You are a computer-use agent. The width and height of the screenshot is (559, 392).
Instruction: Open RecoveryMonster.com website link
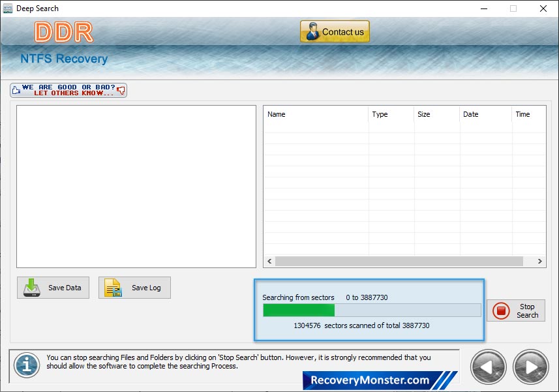click(380, 380)
